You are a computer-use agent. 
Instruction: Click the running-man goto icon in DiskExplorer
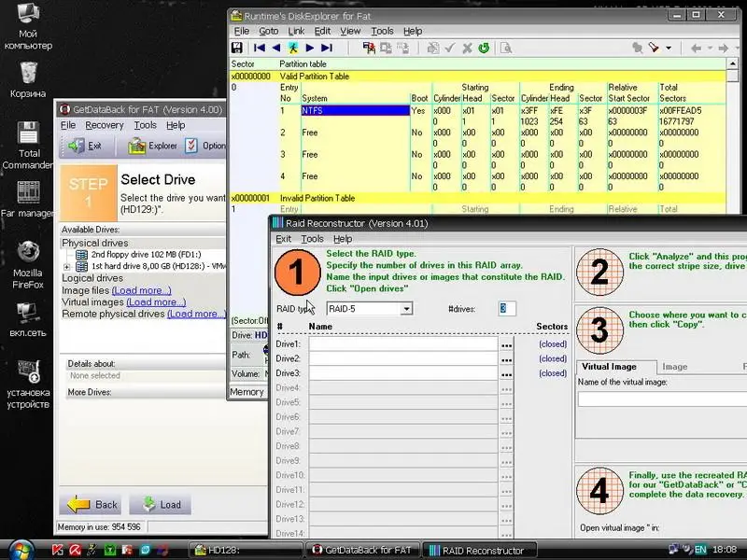(x=293, y=48)
